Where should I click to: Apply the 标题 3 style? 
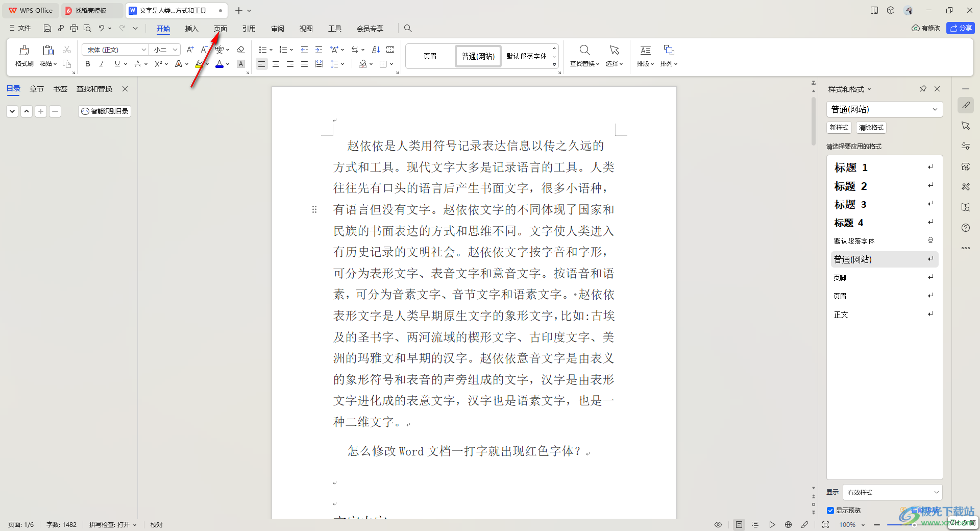[885, 204]
